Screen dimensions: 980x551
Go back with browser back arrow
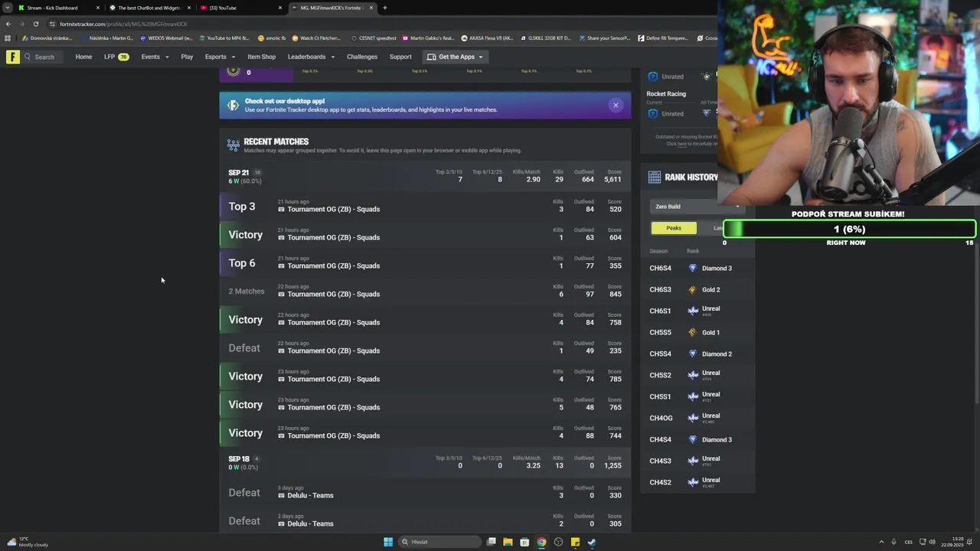8,24
